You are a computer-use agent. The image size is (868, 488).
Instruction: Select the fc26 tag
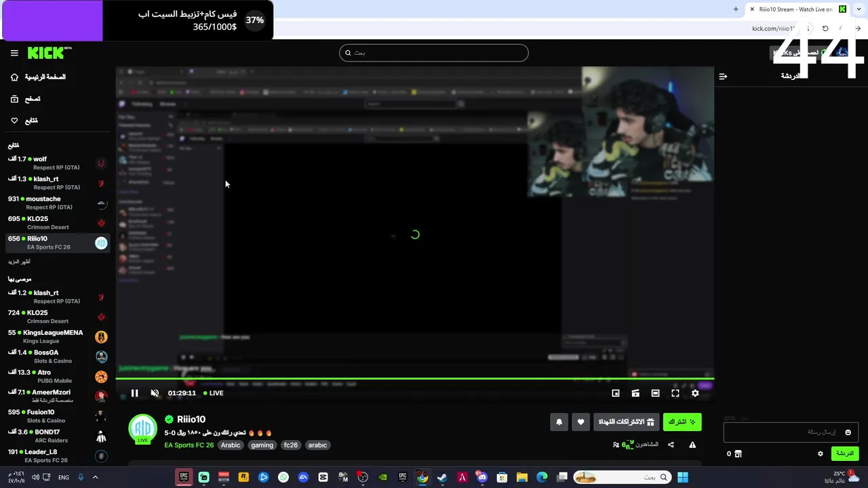tap(291, 445)
